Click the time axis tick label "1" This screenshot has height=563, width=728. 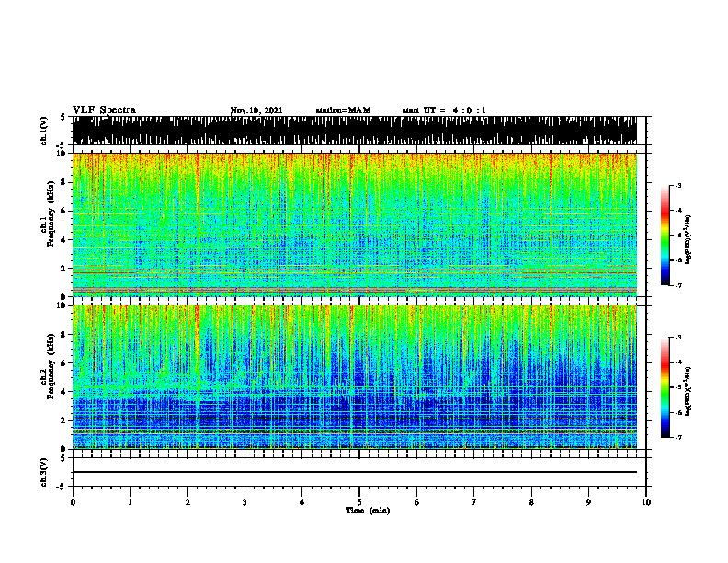coord(130,502)
